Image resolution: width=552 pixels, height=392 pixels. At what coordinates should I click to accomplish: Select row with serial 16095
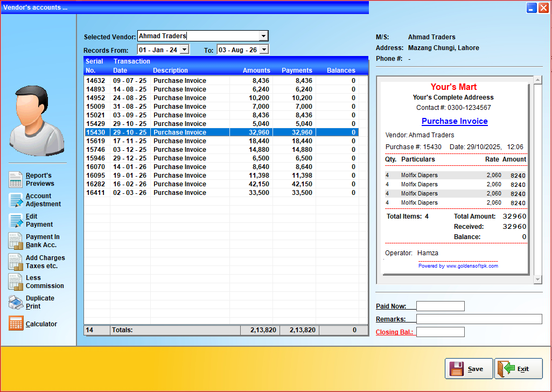221,176
